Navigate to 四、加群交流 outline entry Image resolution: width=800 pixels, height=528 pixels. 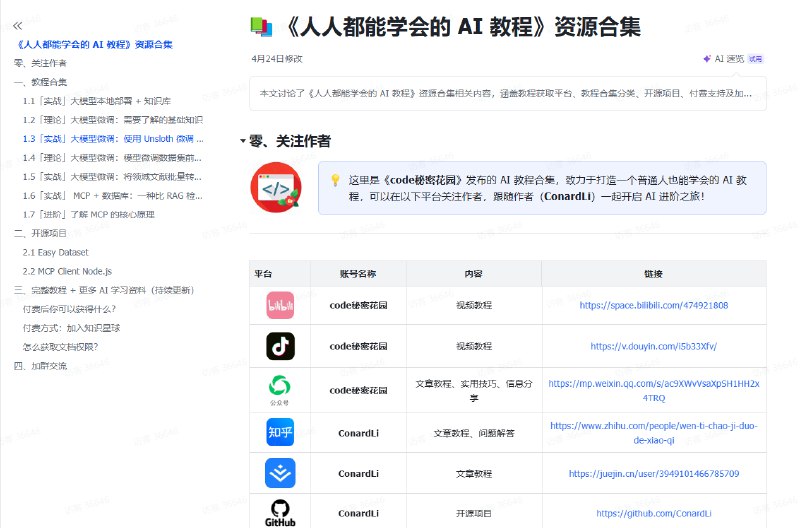click(41, 366)
